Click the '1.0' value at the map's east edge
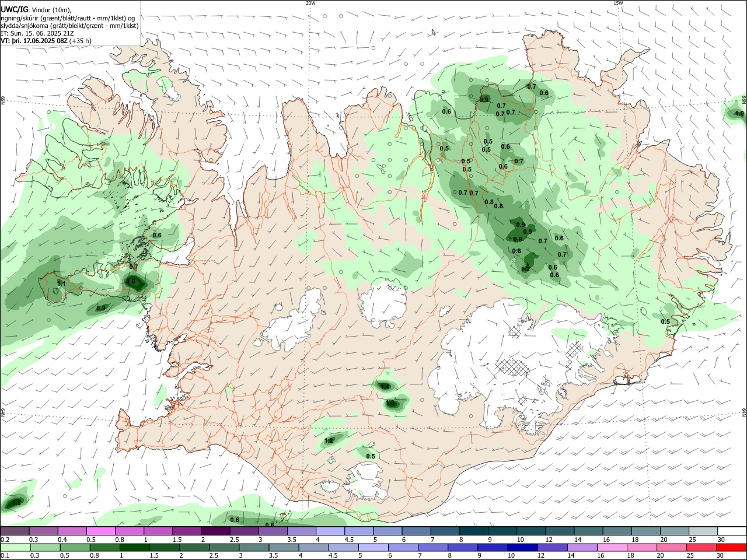The height and width of the screenshot is (560, 747). coord(739,114)
